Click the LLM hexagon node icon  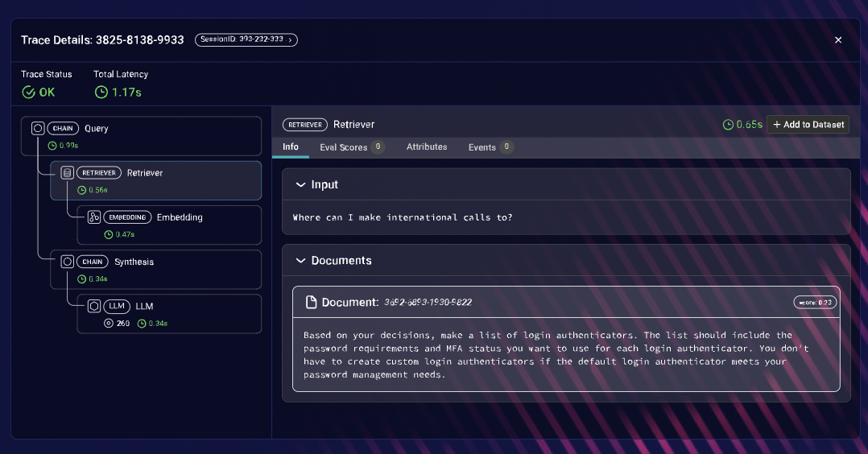click(94, 306)
